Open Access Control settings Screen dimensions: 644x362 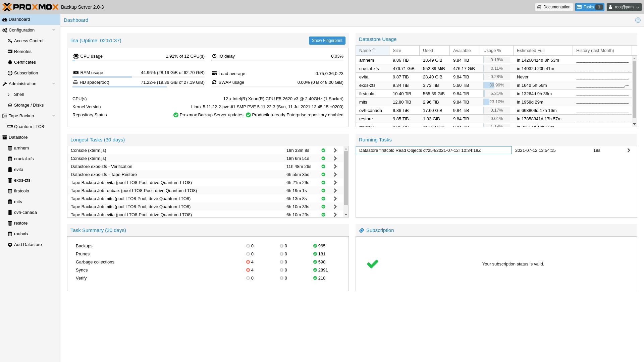(x=29, y=41)
